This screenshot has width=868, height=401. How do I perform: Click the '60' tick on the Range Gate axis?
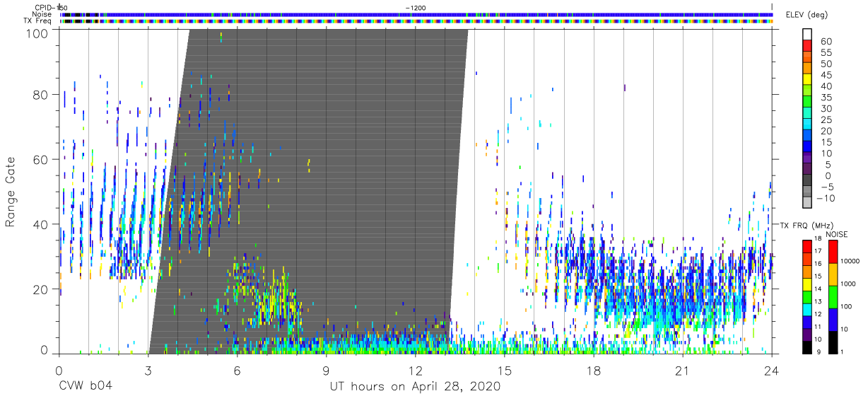point(40,159)
